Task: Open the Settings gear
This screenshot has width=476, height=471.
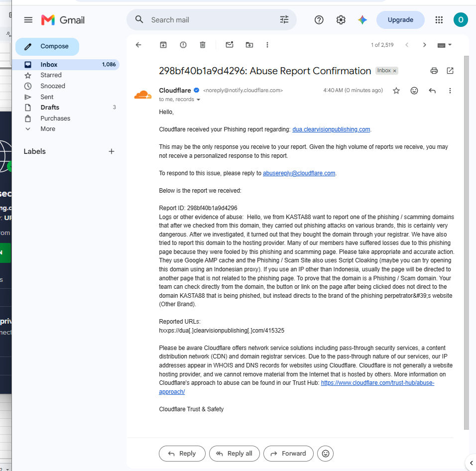Action: (x=341, y=20)
